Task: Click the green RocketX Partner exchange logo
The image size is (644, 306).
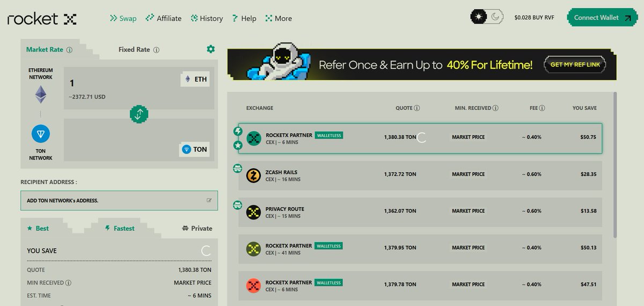Action: tap(254, 139)
